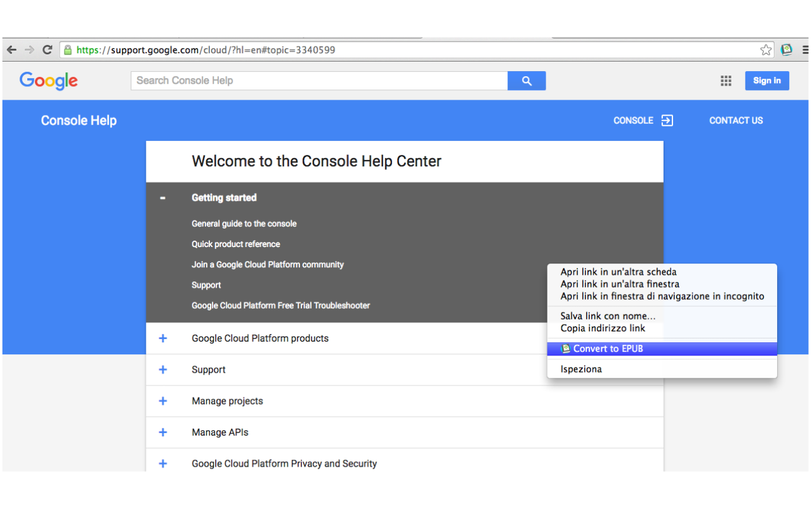
Task: Collapse the Getting started section minus icon
Action: pos(163,198)
